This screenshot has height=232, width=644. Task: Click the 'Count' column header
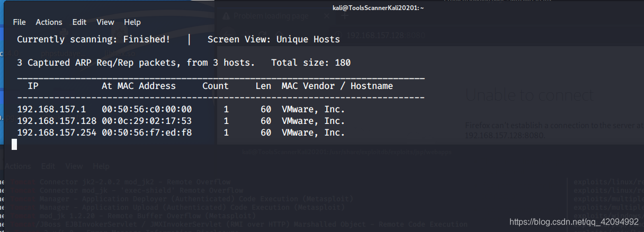[216, 86]
